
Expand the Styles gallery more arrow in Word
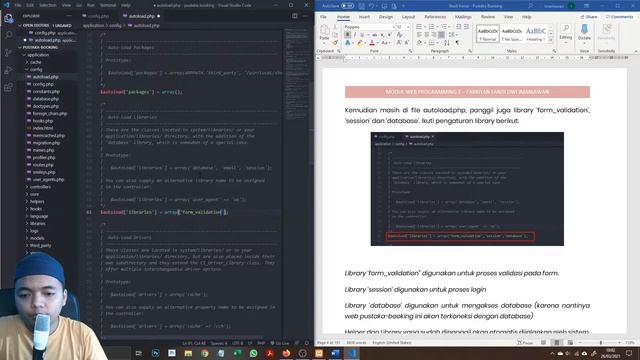click(551, 40)
